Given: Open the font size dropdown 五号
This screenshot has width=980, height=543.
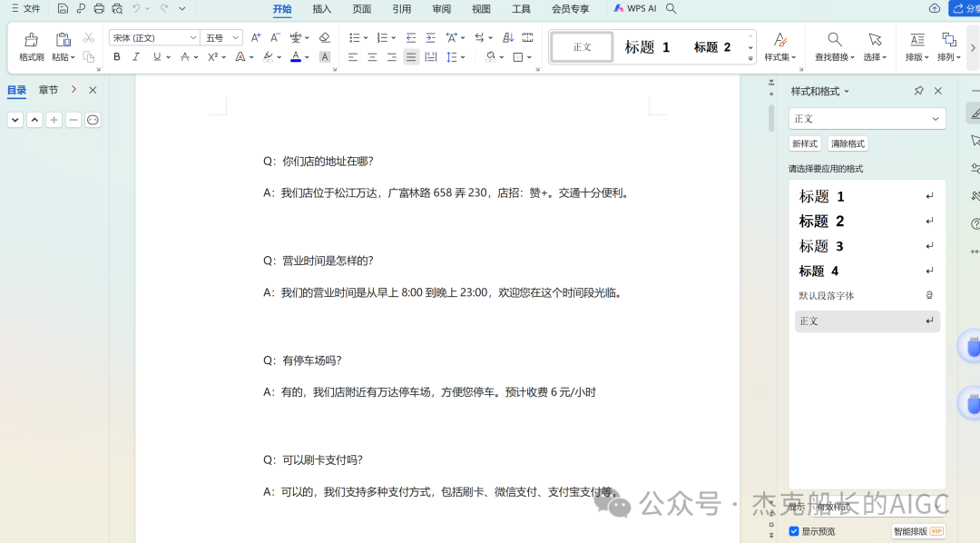Looking at the screenshot, I should [x=236, y=37].
